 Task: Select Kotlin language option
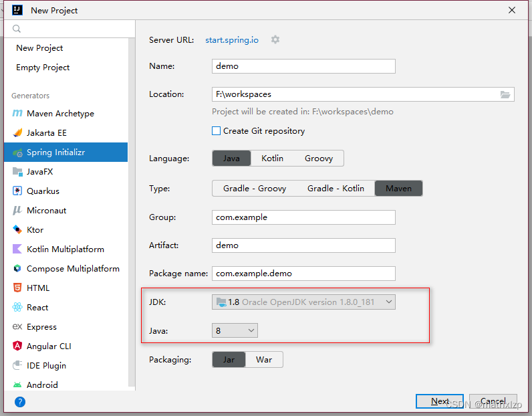pos(272,159)
